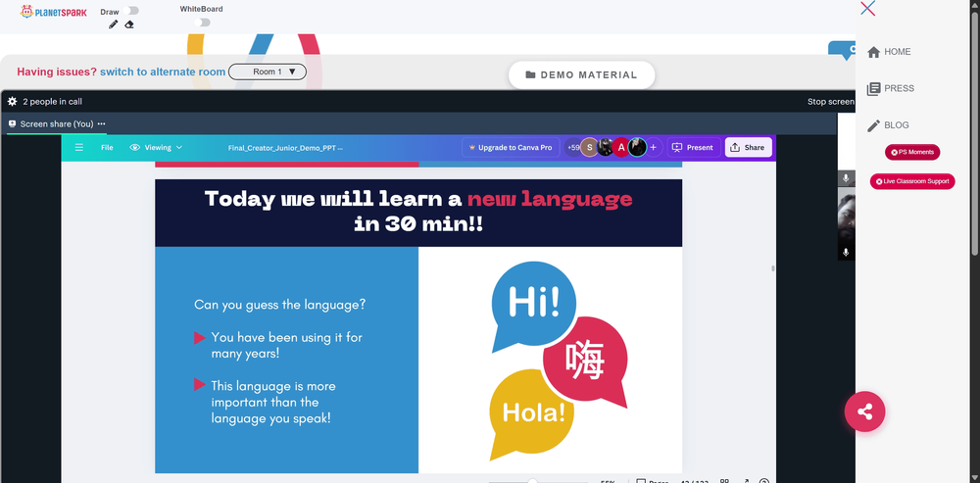Open the Demo Material folder
This screenshot has width=980, height=483.
(581, 75)
